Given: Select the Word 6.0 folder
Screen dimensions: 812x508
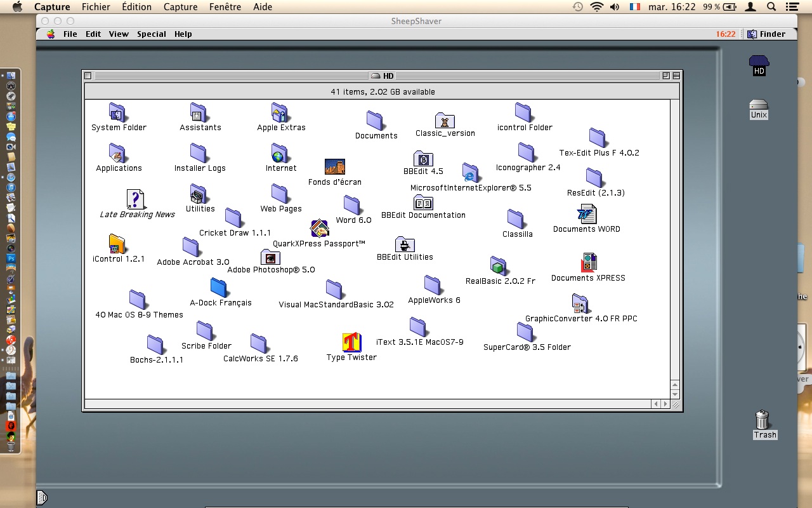Looking at the screenshot, I should 353,205.
